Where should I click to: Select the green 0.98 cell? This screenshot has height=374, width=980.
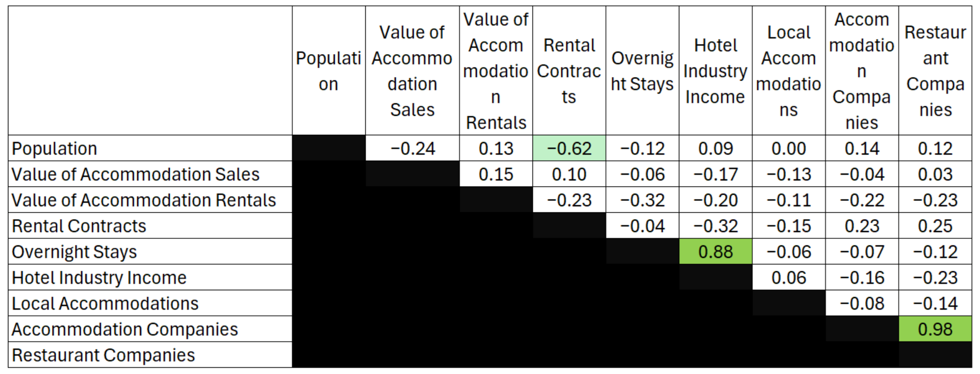tap(935, 329)
